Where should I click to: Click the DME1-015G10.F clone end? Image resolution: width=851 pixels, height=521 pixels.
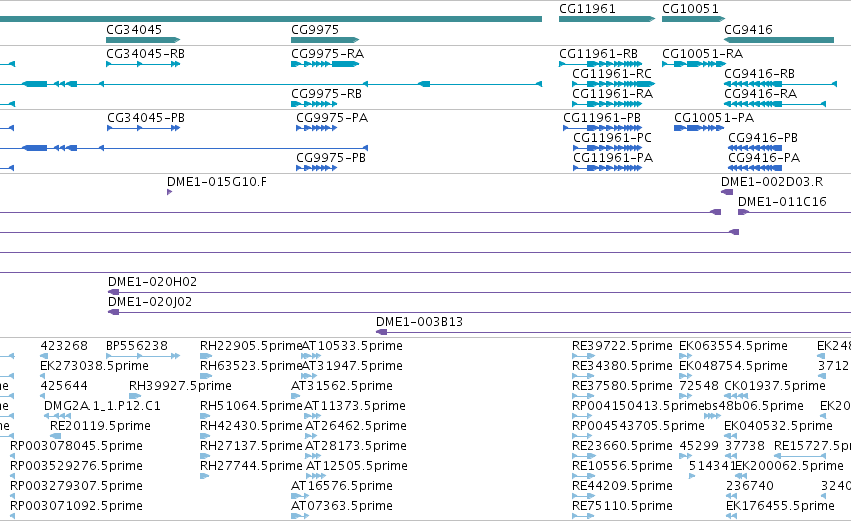tap(169, 192)
